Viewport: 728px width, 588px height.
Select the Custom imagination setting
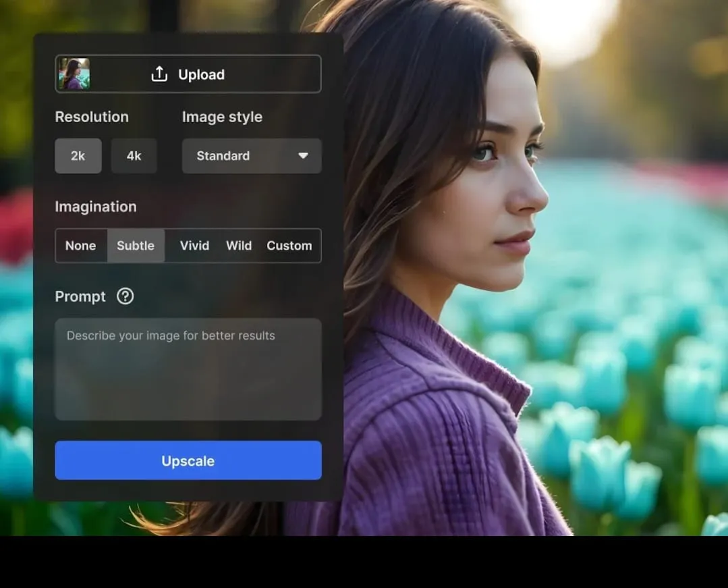[289, 246]
